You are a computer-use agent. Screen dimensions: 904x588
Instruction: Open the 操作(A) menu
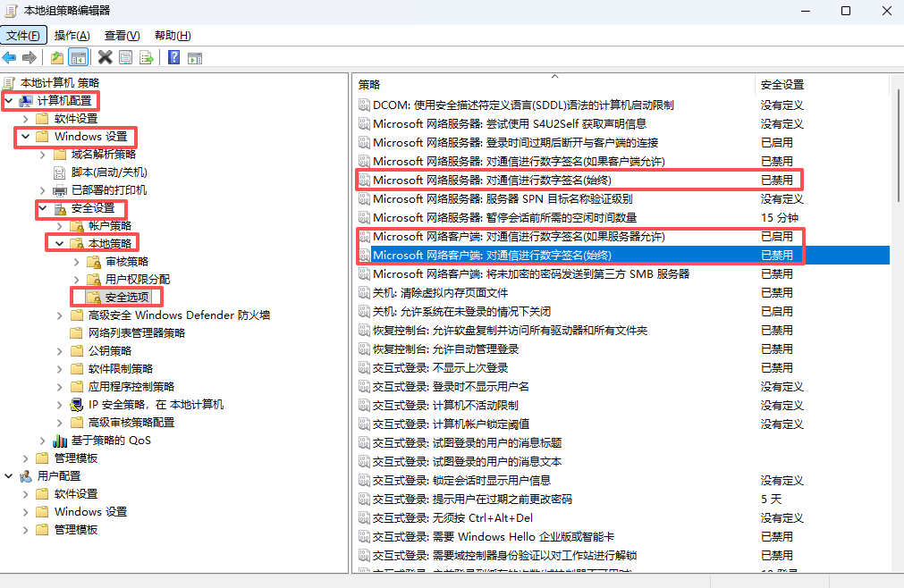point(72,35)
